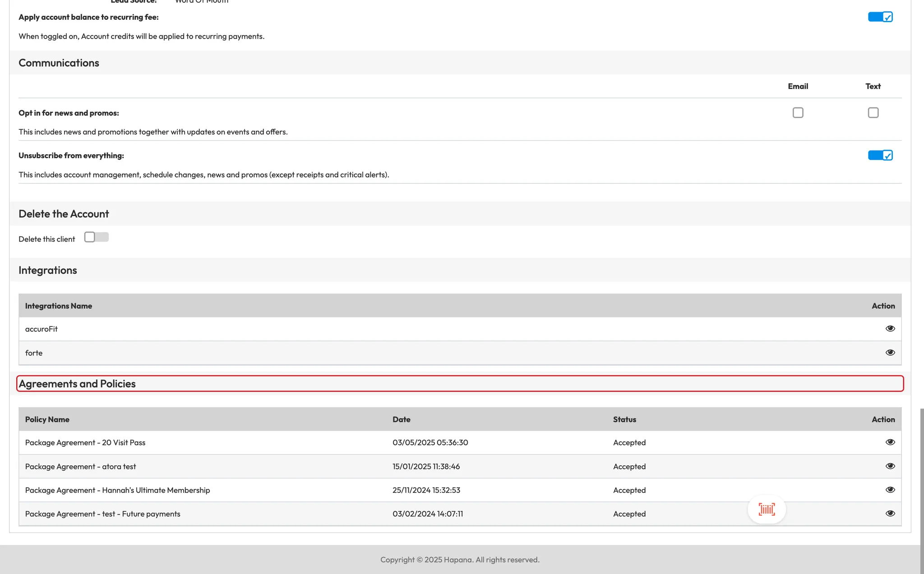Click the Communications section header
This screenshot has width=924, height=574.
pos(59,63)
